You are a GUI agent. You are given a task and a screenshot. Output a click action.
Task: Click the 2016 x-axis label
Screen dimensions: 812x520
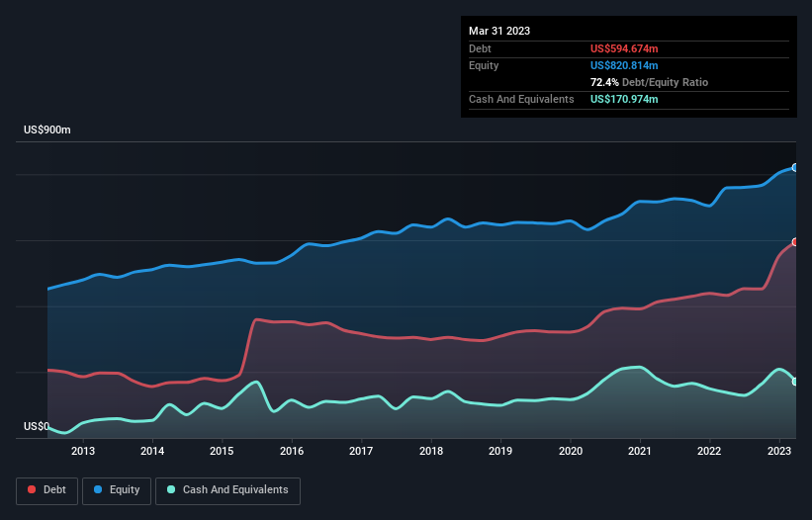tap(292, 451)
